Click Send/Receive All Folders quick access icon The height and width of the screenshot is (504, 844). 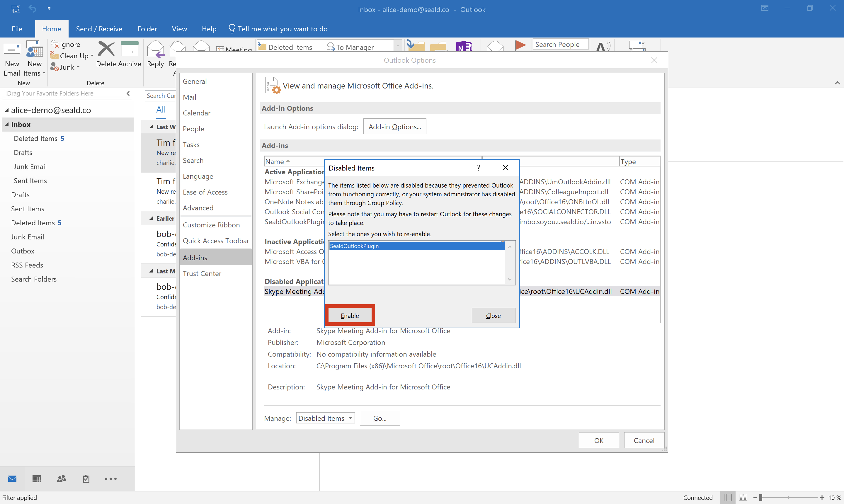pos(16,8)
